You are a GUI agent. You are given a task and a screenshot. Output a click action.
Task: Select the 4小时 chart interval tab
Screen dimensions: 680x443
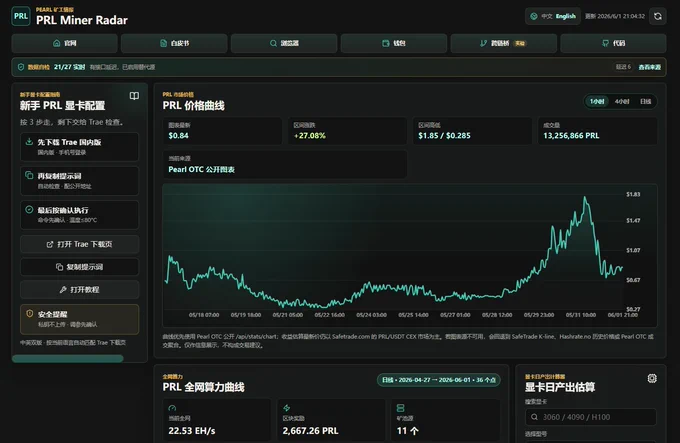coord(622,101)
